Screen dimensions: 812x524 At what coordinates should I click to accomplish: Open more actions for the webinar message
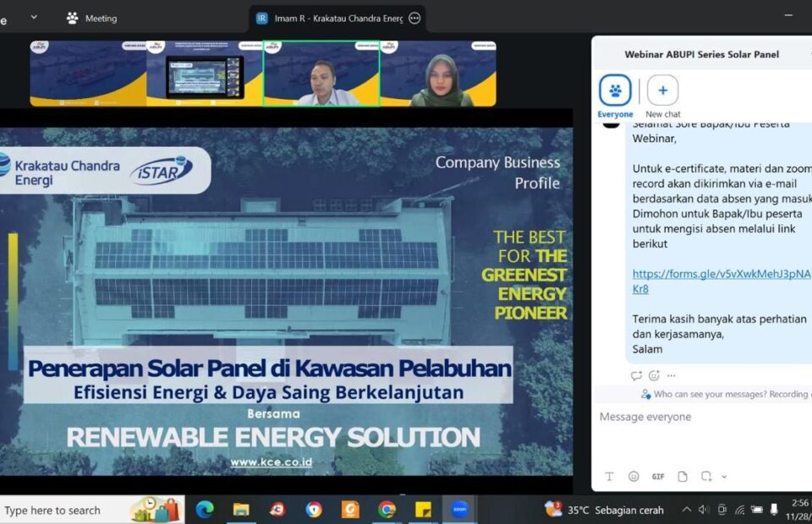click(x=672, y=375)
